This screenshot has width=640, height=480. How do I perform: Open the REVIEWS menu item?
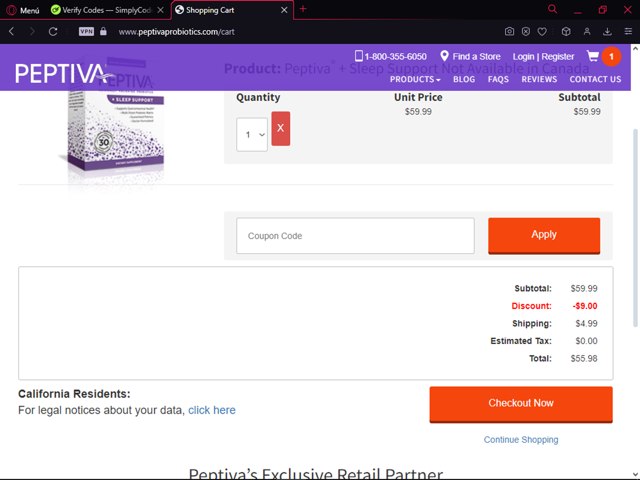pyautogui.click(x=539, y=79)
